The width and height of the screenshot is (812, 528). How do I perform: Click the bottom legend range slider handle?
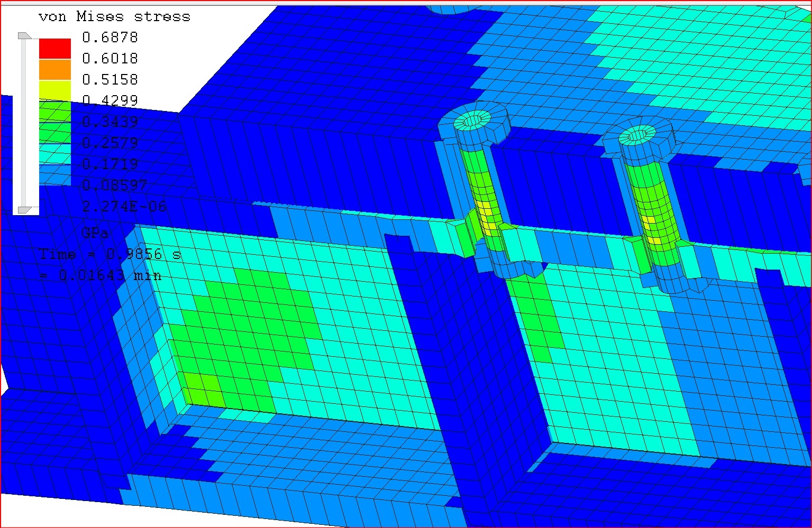pyautogui.click(x=24, y=210)
